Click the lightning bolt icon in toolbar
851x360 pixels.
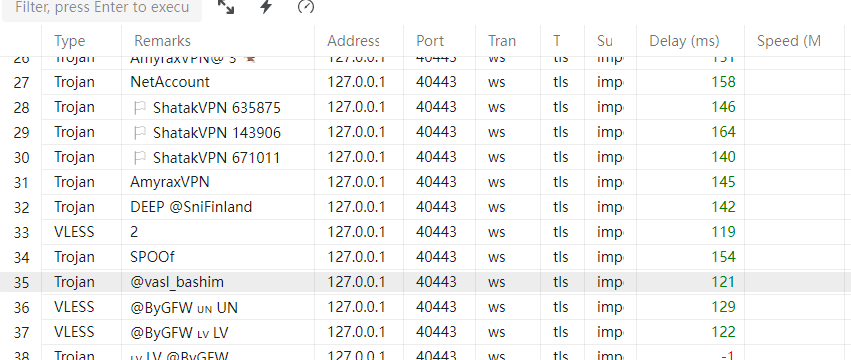(x=266, y=7)
